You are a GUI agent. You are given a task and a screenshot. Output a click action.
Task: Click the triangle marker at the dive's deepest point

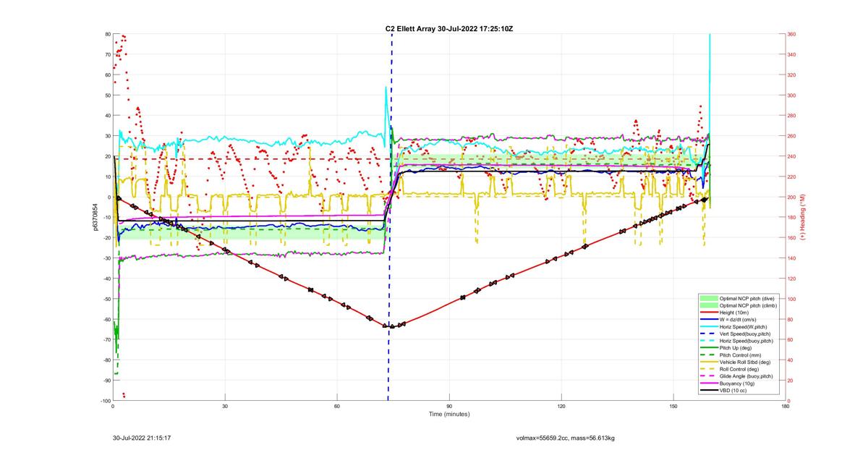coord(393,326)
